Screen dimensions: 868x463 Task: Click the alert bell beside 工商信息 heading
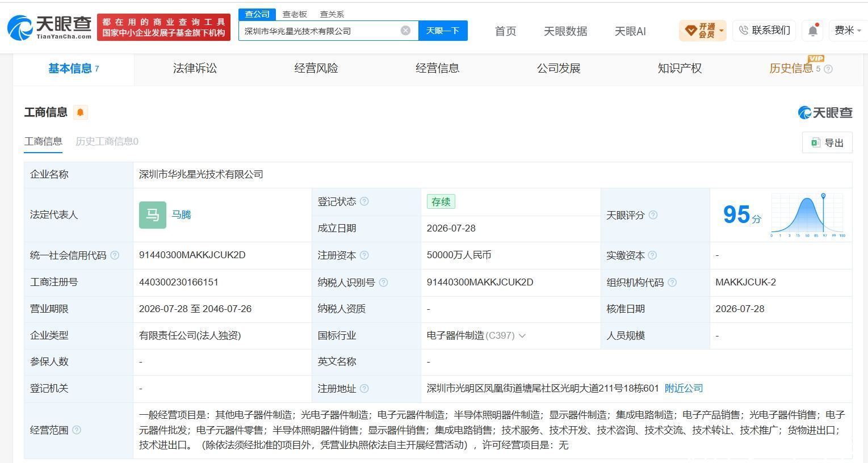pos(81,112)
